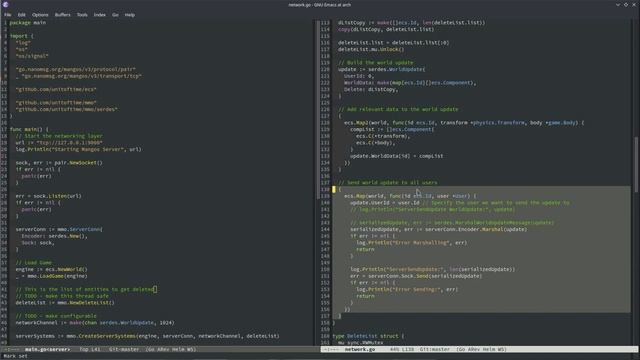Click "update := serdes.WorldUpdate{" line
The height and width of the screenshot is (360, 640).
click(381, 69)
